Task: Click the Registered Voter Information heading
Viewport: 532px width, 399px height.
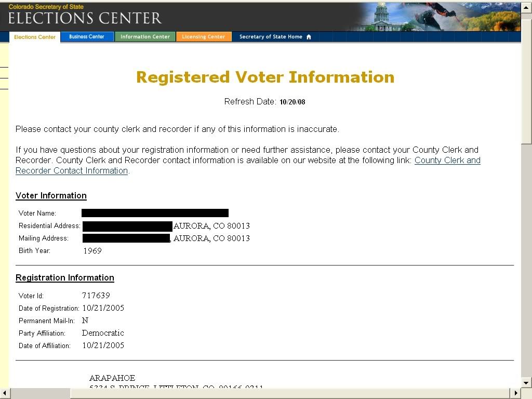Action: pos(265,77)
